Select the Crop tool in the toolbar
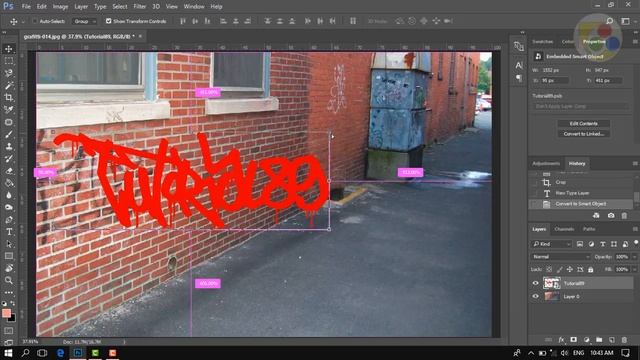This screenshot has width=640, height=360. [9, 98]
